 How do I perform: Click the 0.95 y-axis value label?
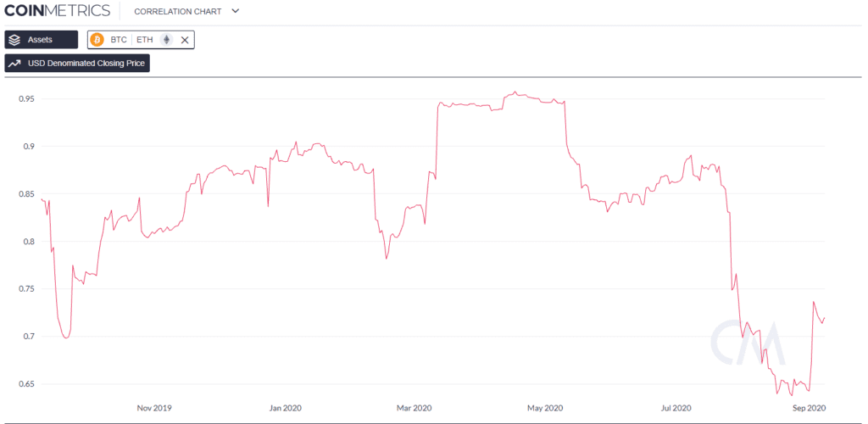pyautogui.click(x=27, y=99)
